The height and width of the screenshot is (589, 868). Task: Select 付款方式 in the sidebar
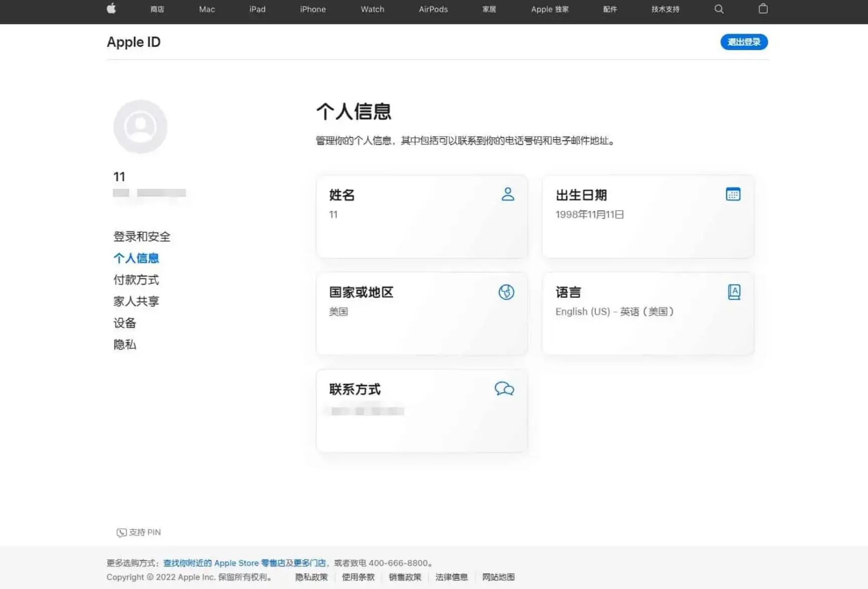tap(136, 280)
